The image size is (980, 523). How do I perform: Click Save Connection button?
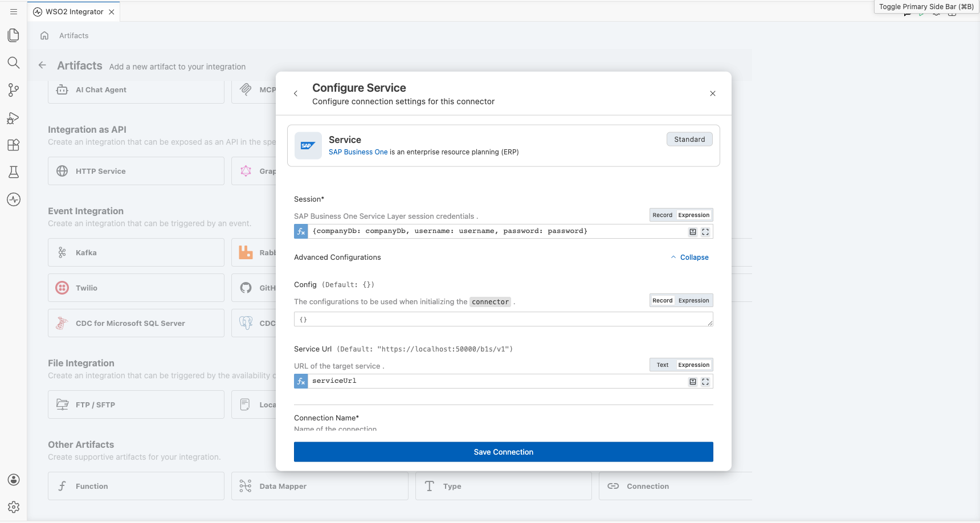504,452
